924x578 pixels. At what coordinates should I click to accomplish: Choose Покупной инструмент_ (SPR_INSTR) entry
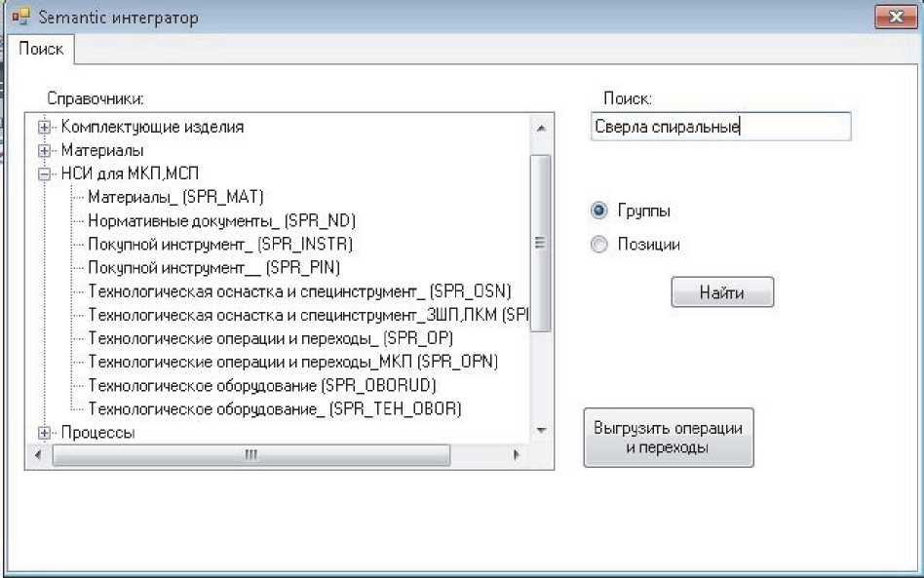pos(219,244)
